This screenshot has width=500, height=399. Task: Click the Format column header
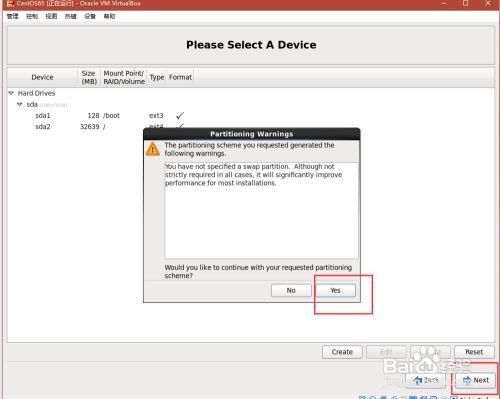tap(180, 77)
